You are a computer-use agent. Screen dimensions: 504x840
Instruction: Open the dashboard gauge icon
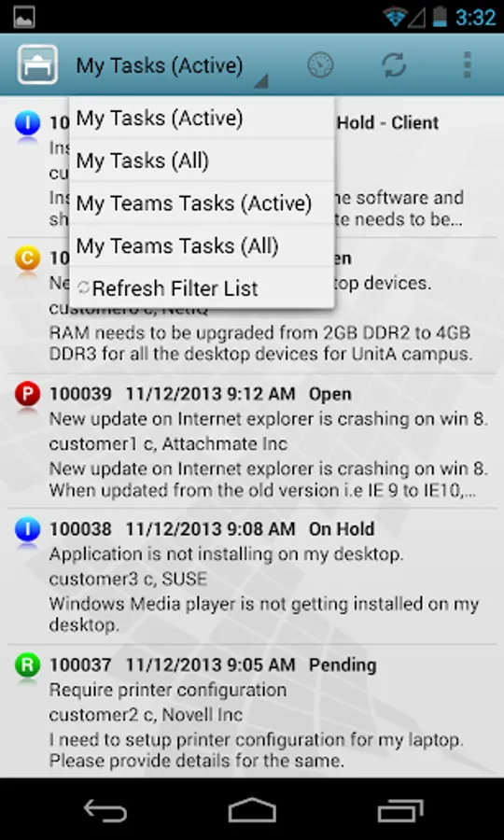point(320,65)
